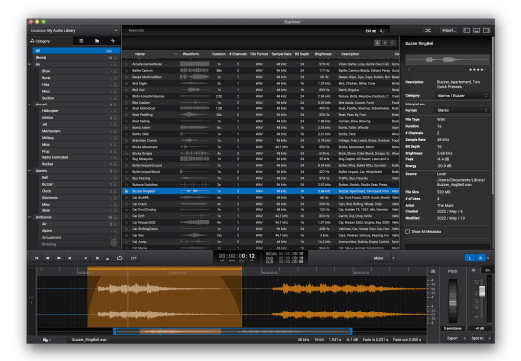Click the Spot to button

click(x=477, y=338)
